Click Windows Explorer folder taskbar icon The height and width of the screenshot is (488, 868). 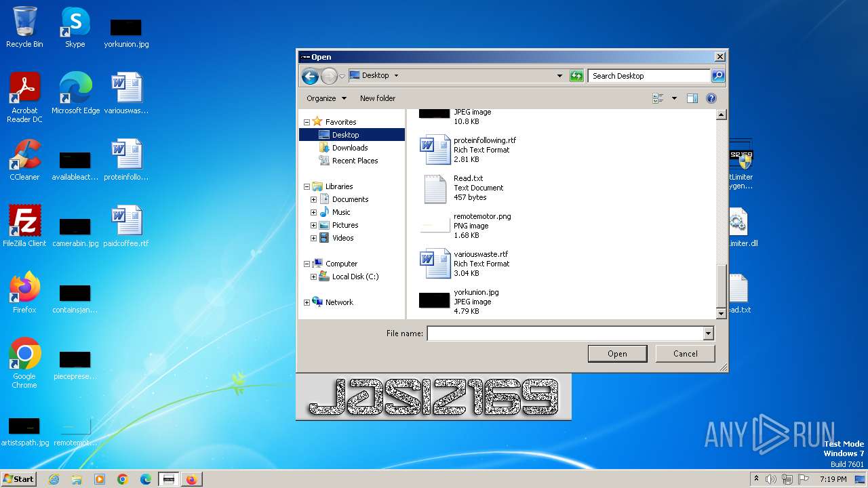coord(77,479)
